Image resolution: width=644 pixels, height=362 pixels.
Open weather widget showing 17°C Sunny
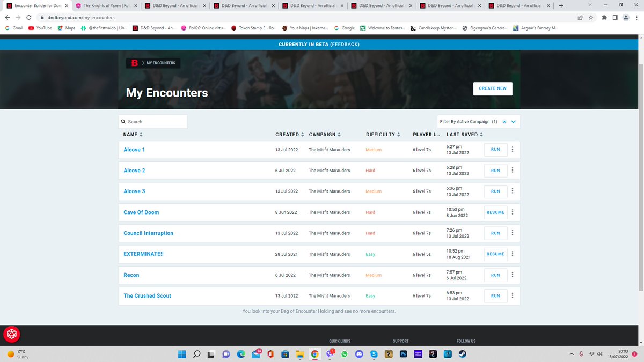point(17,354)
